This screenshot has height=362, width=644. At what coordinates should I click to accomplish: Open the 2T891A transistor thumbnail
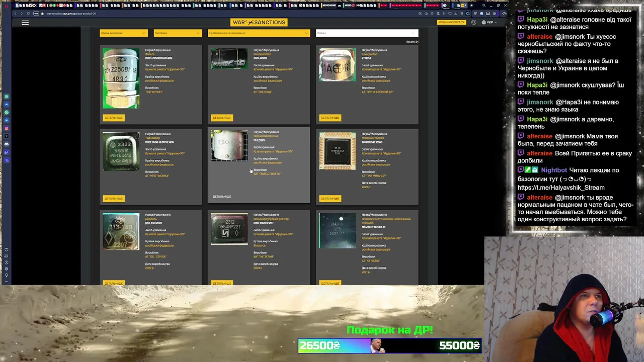pyautogui.click(x=338, y=65)
